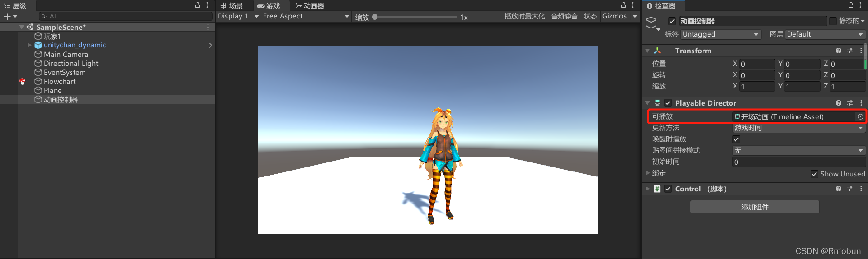Click the object picker circle for 可播放 field
The height and width of the screenshot is (259, 868).
[x=860, y=116]
